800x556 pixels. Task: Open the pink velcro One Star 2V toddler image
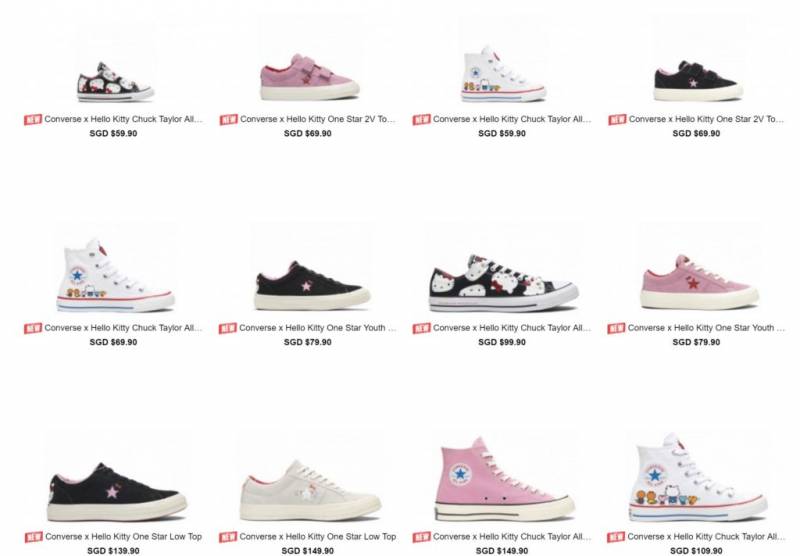pos(310,77)
